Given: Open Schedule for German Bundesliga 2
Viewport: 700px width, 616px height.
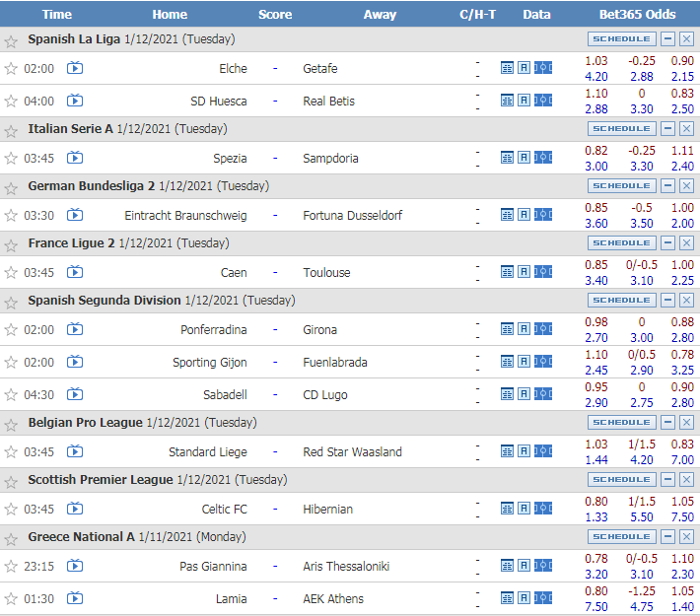Looking at the screenshot, I should click(622, 185).
